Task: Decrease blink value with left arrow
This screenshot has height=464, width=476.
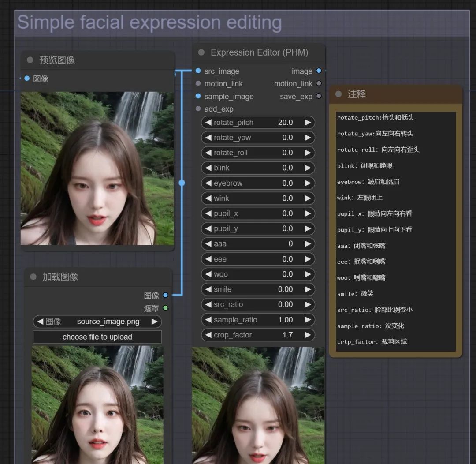Action: tap(208, 168)
